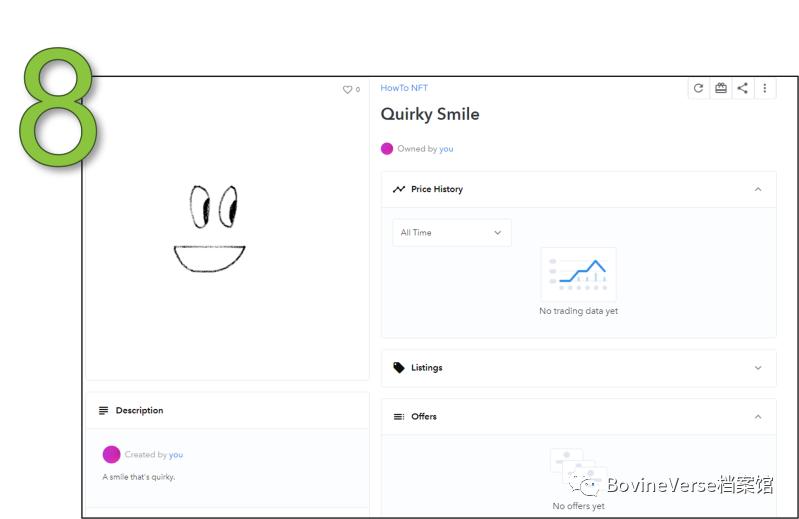Click the refresh metadata icon
The image size is (799, 519).
[698, 88]
